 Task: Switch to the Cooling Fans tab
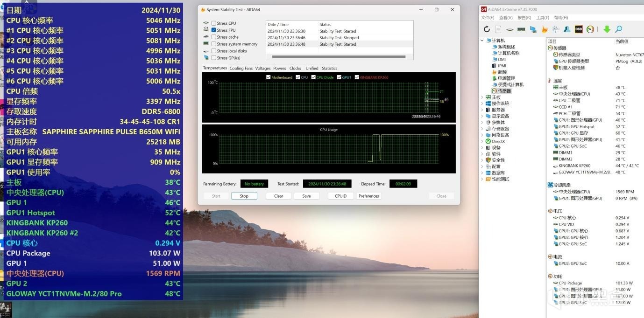[241, 68]
